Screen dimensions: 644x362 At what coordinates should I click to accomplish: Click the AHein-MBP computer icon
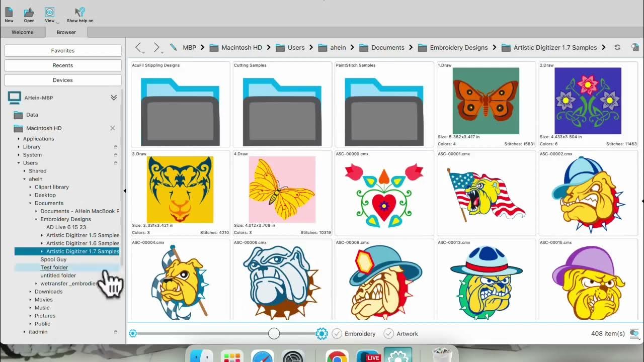click(x=15, y=98)
